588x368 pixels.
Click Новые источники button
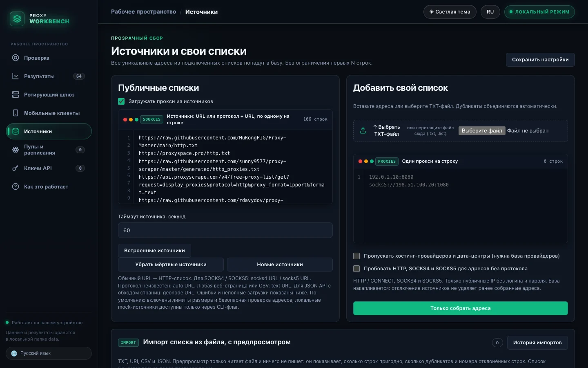click(280, 265)
